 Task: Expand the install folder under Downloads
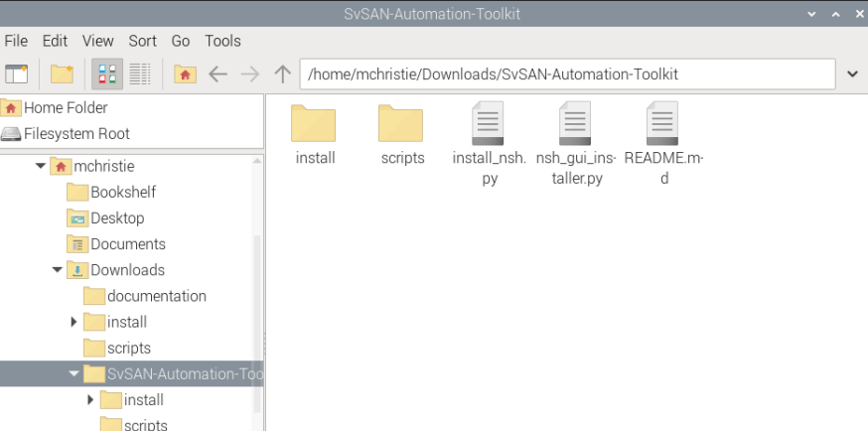point(73,322)
